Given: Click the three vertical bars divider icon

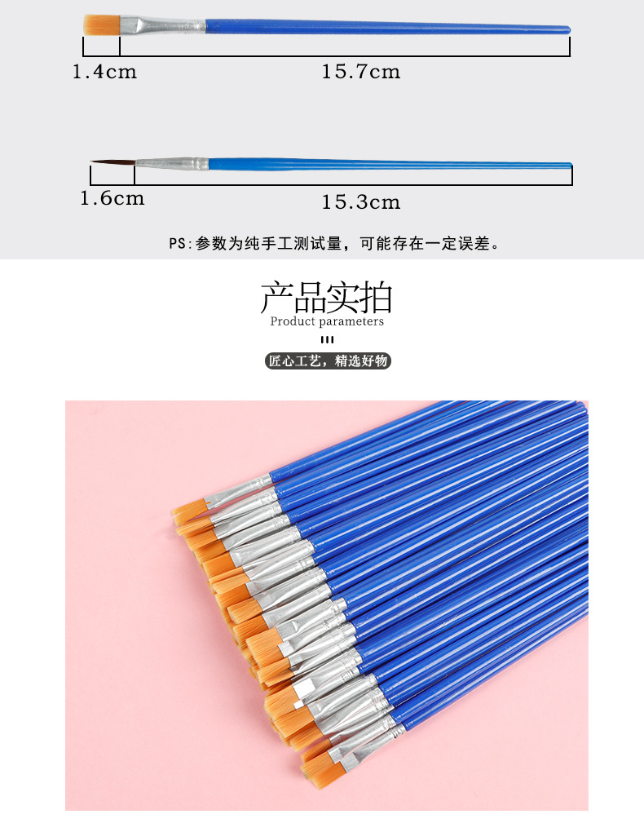Looking at the screenshot, I should [x=327, y=340].
